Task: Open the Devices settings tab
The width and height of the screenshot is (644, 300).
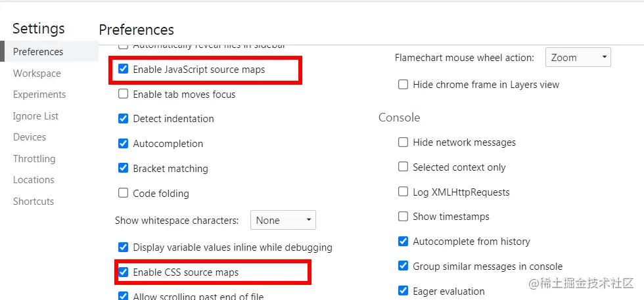Action: [30, 137]
